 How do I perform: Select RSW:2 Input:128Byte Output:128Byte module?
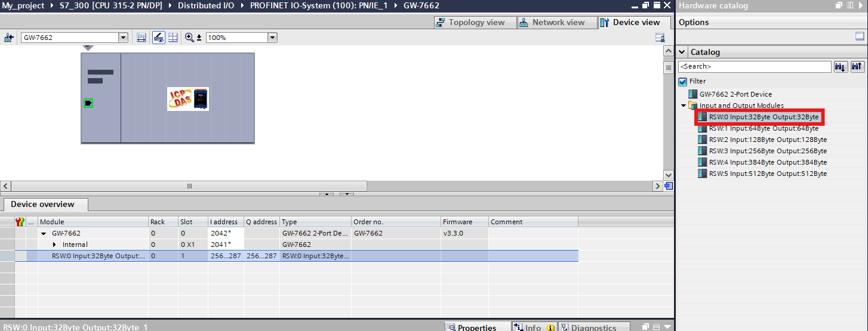coord(767,140)
